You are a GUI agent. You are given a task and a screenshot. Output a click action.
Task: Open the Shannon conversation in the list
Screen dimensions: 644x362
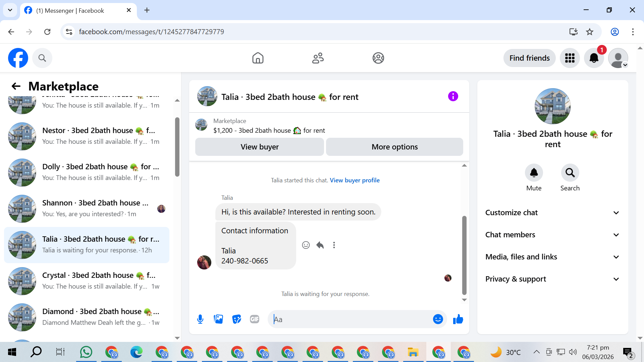click(x=87, y=208)
